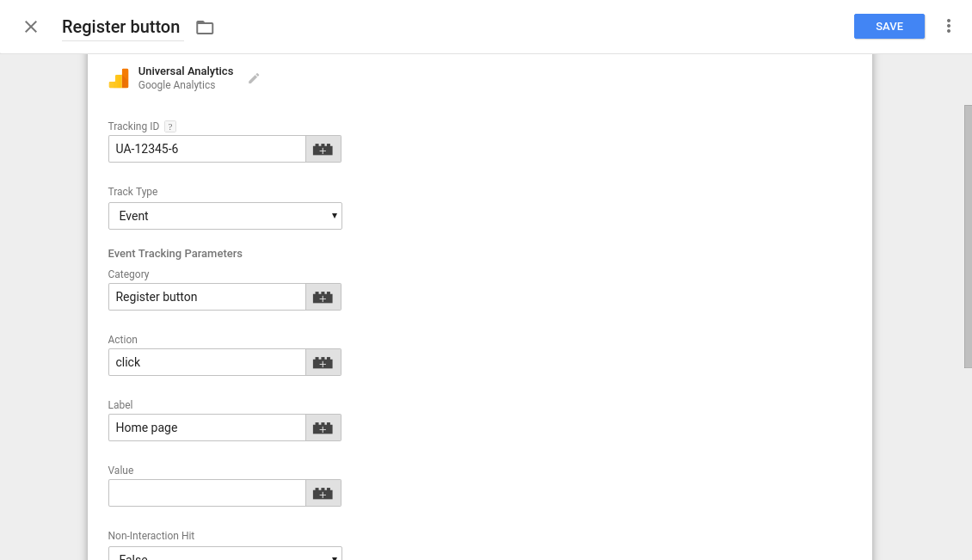
Task: Insert variable using icon beside Label field
Action: point(323,428)
